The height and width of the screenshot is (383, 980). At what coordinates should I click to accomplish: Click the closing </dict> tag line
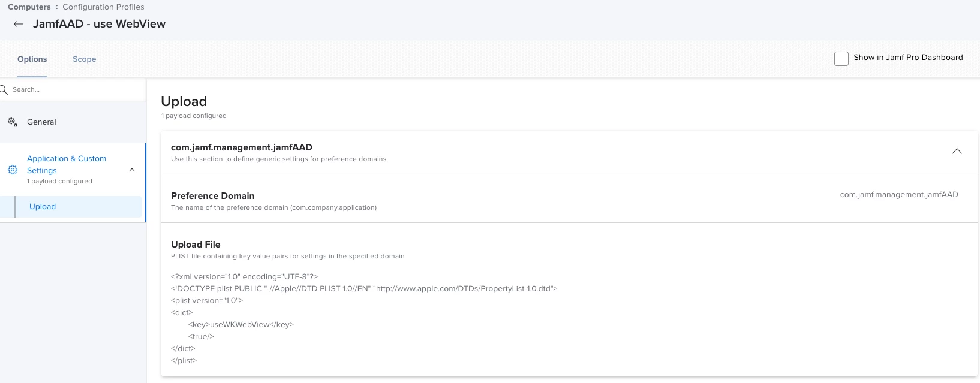pos(183,349)
